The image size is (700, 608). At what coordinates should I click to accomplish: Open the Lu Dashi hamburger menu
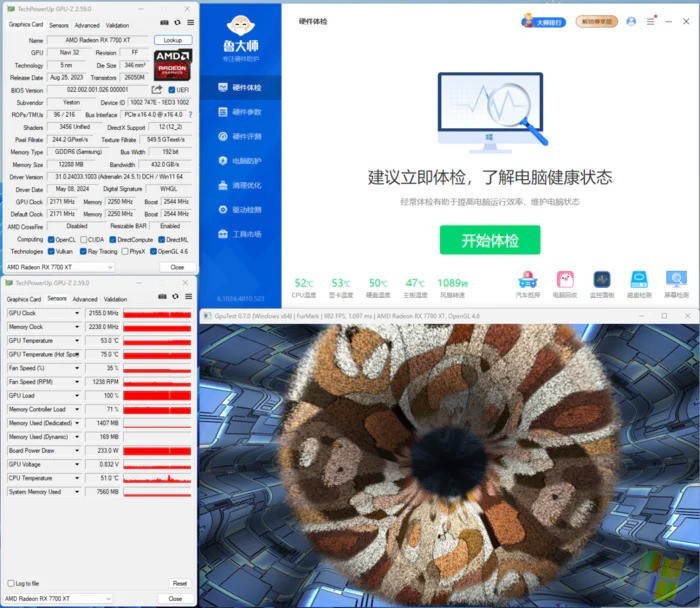click(651, 21)
